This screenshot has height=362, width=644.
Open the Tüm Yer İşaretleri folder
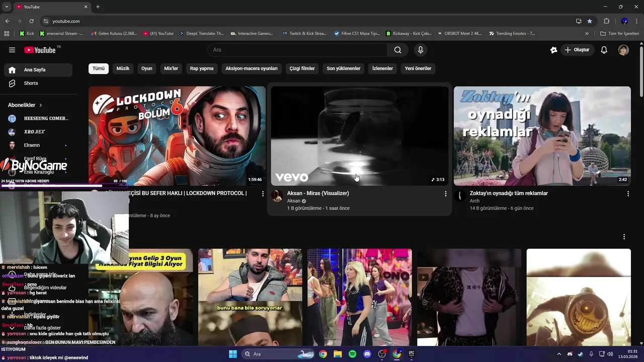(620, 34)
